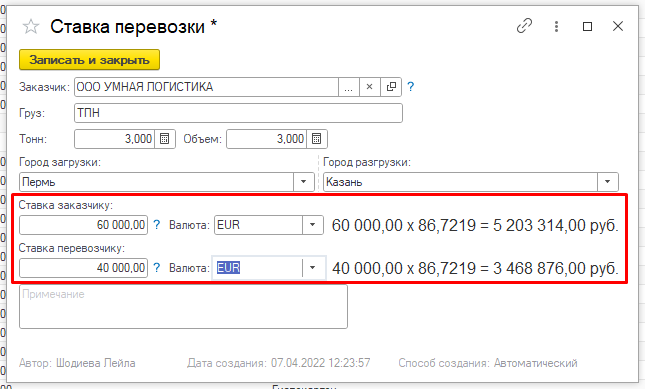Image resolution: width=645 pixels, height=389 pixels.
Task: Click the Ставка перевозки window title
Action: 133,27
